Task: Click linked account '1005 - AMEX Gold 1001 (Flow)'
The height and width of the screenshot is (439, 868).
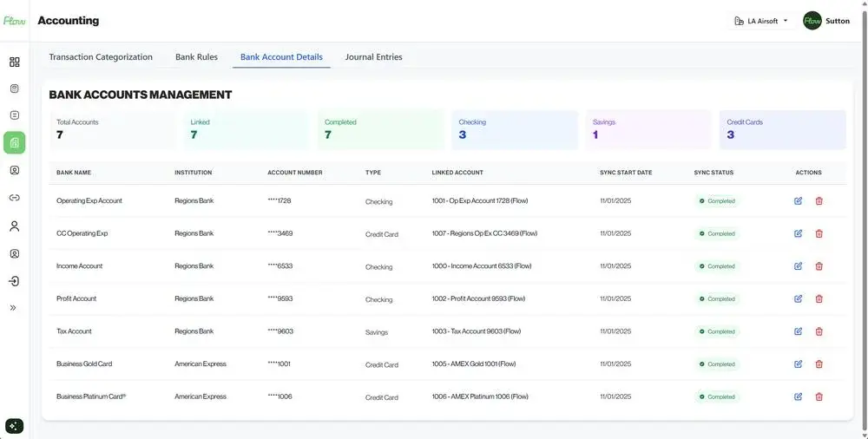Action: (474, 364)
